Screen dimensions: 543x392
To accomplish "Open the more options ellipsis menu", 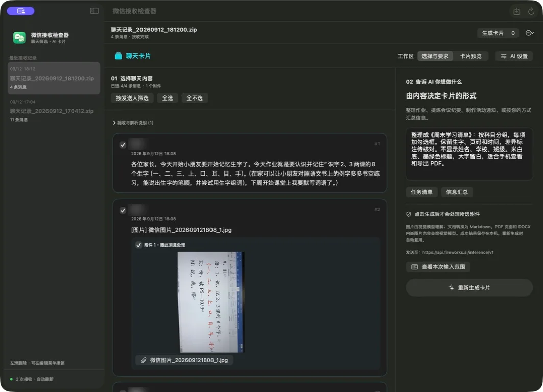I will 530,33.
